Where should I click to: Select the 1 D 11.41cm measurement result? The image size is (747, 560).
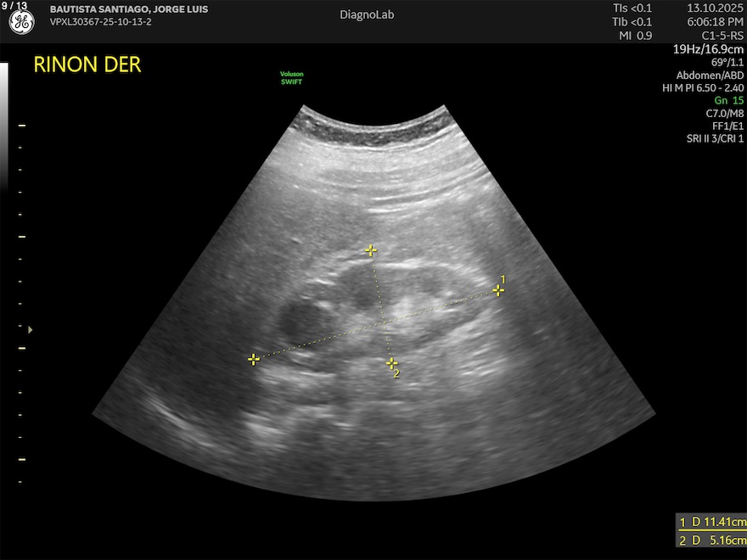(x=711, y=522)
